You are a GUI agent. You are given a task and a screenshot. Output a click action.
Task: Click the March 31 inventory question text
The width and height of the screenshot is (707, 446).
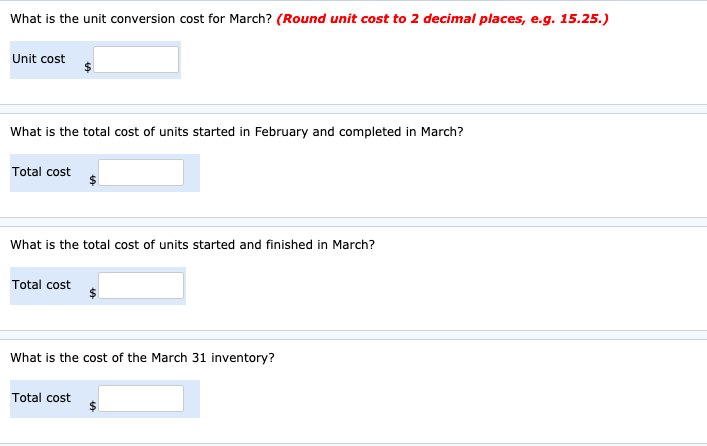(142, 358)
